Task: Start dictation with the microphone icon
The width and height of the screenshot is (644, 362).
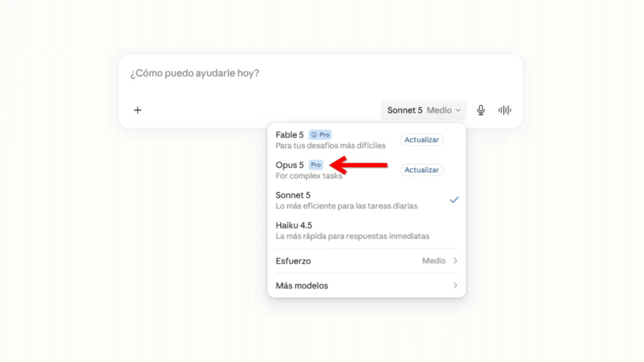Action: (480, 110)
